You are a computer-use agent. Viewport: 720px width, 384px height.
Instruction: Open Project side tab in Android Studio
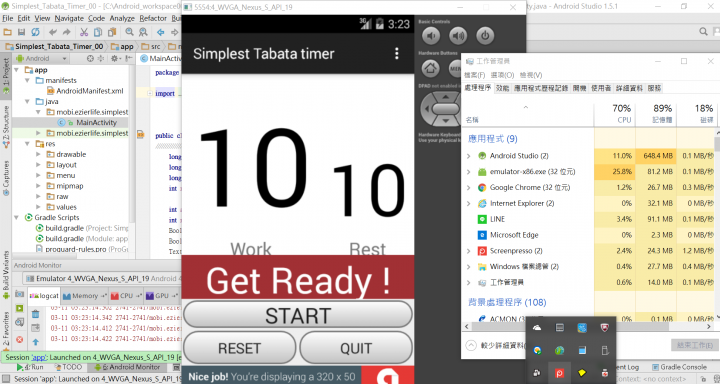6,76
